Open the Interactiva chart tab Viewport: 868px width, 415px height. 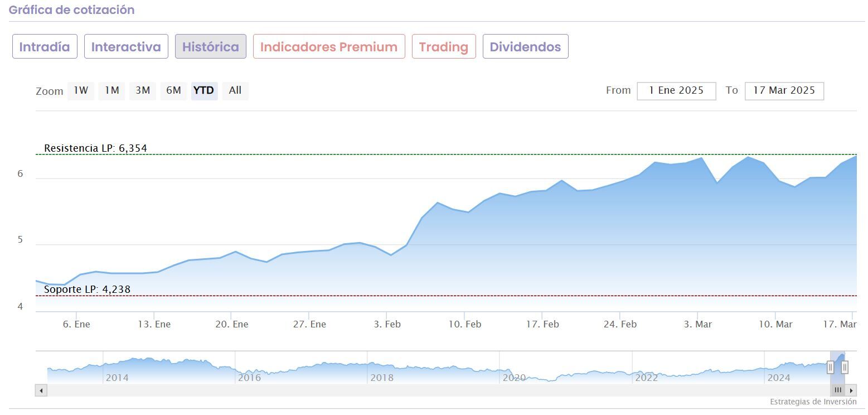126,47
